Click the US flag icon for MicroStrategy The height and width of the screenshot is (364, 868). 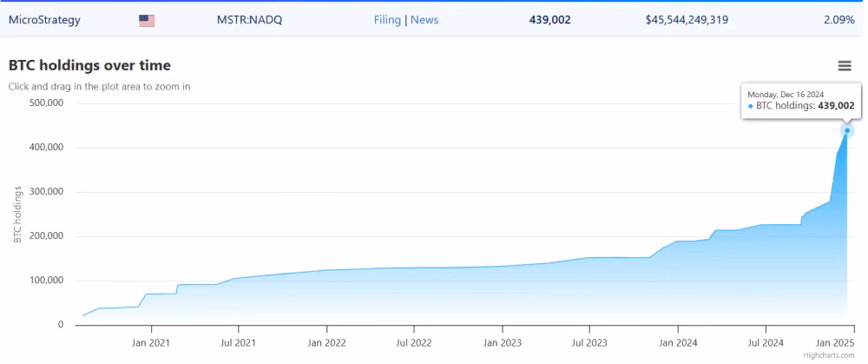pyautogui.click(x=147, y=21)
